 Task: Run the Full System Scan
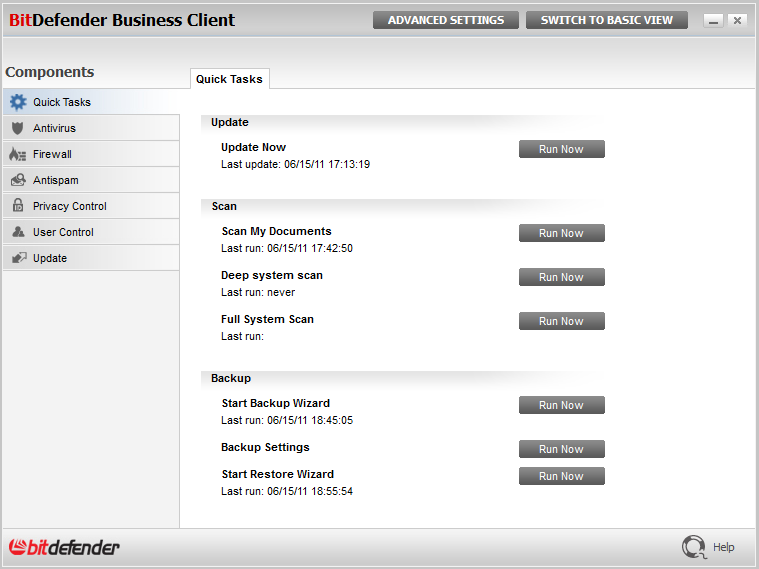tap(562, 321)
